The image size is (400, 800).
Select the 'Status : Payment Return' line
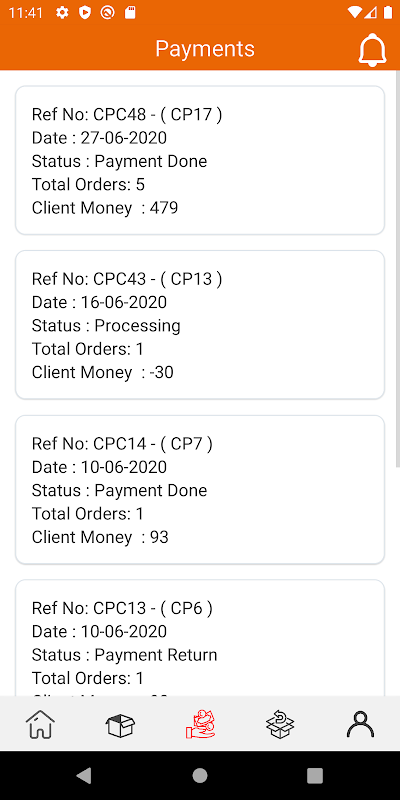click(124, 655)
